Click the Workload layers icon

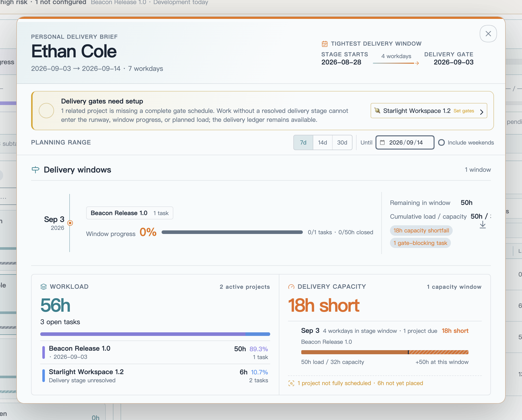pyautogui.click(x=44, y=287)
